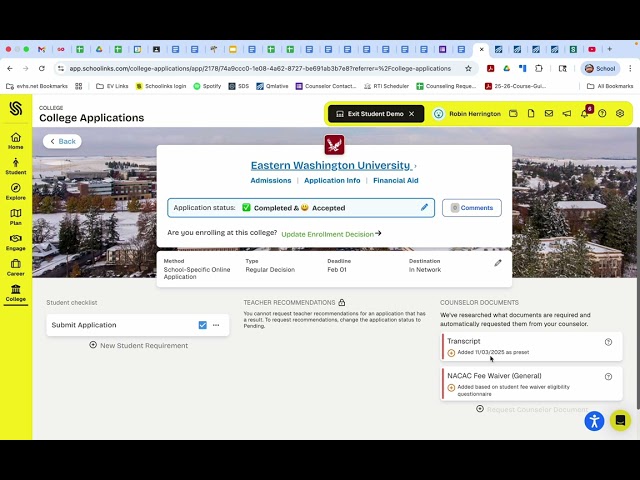Show help for Transcript document
The image size is (640, 480).
[x=608, y=342]
